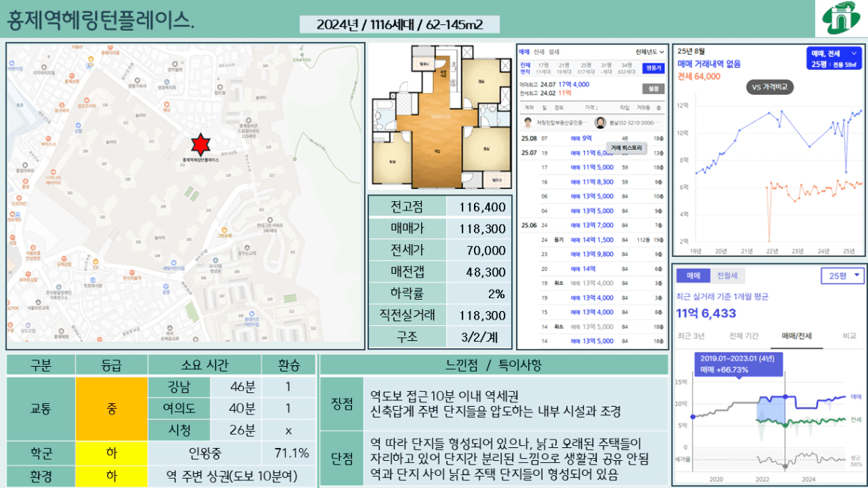Select the 25평 317세대 area filter
Viewport: 868px width, 488px height.
coord(586,68)
